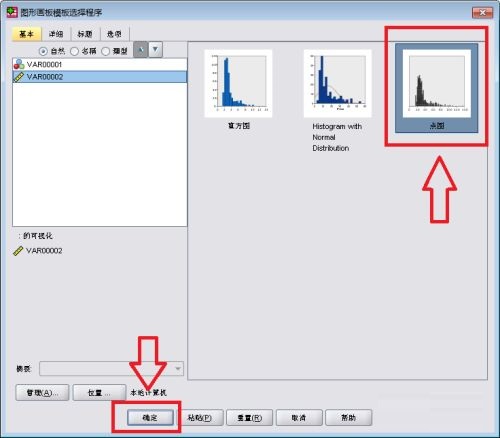Select VAR00001 in the variable list
500x438 pixels.
[100, 64]
